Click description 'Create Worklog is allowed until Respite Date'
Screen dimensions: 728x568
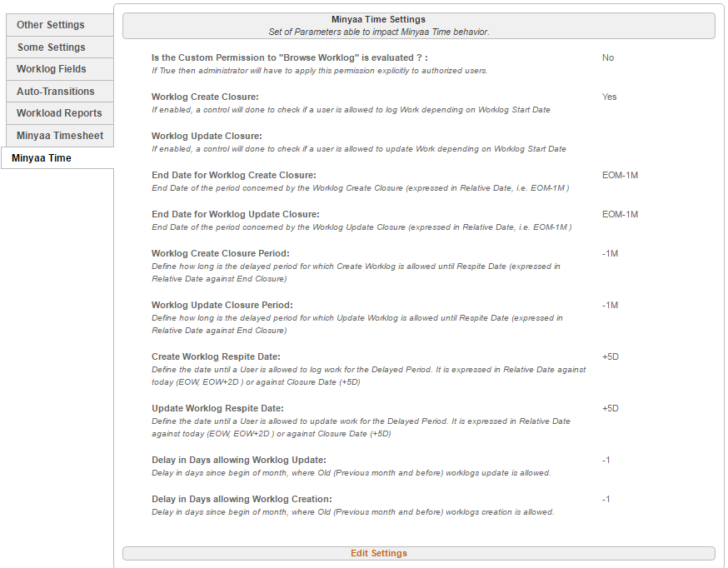356,272
